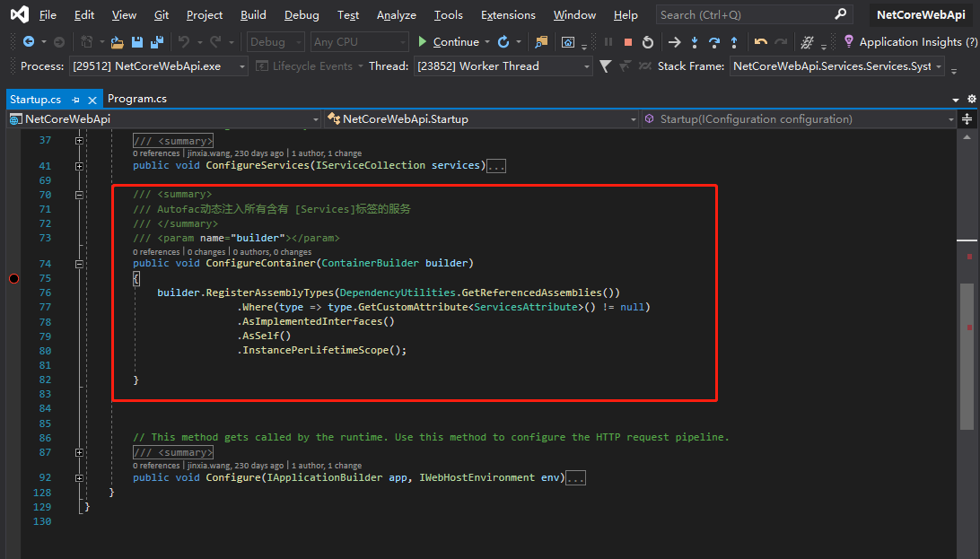Screen dimensions: 980x559
Task: Switch to the Program.cs tab
Action: (136, 99)
